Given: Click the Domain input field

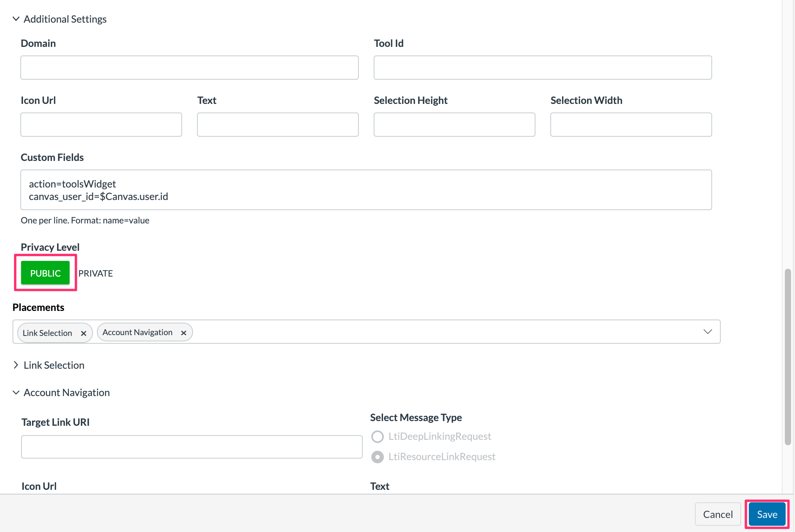Looking at the screenshot, I should pyautogui.click(x=189, y=67).
